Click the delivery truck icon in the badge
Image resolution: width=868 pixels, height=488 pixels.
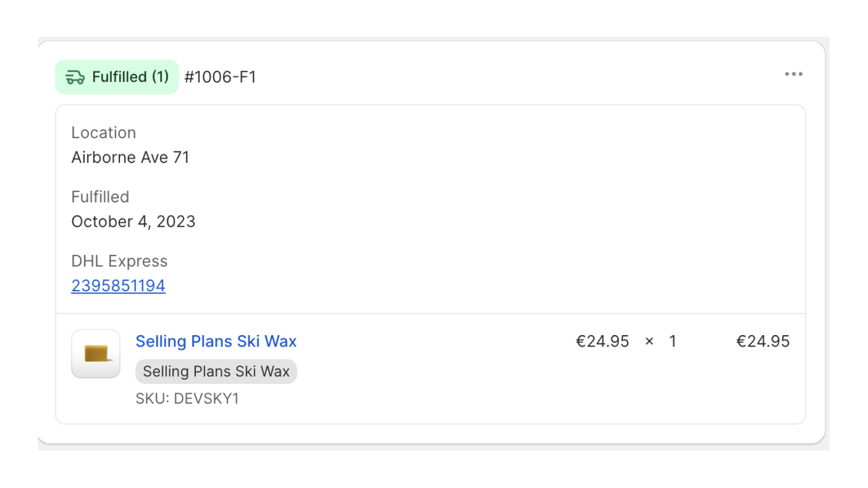click(75, 78)
